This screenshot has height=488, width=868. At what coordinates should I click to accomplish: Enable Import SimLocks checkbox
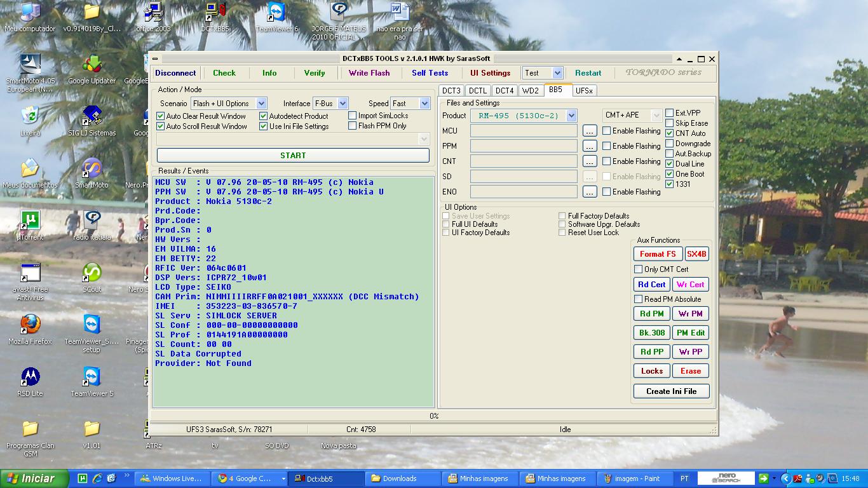pos(353,116)
